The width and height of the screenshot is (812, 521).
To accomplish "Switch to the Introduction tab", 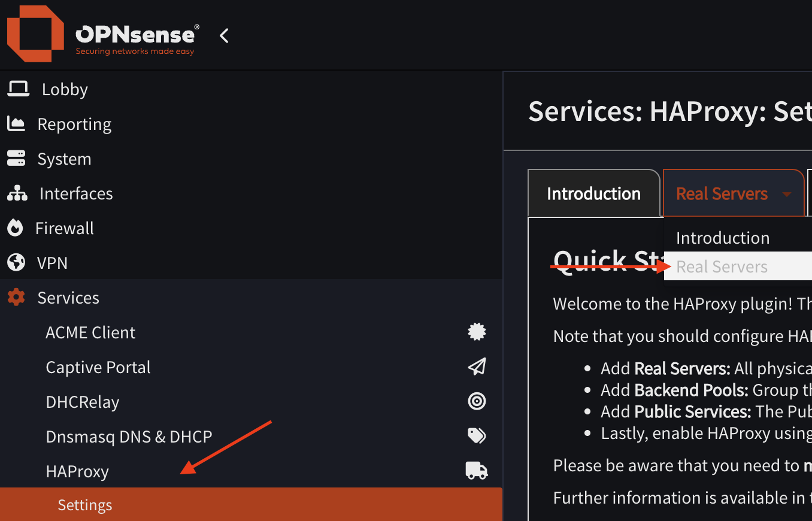I will pyautogui.click(x=593, y=193).
